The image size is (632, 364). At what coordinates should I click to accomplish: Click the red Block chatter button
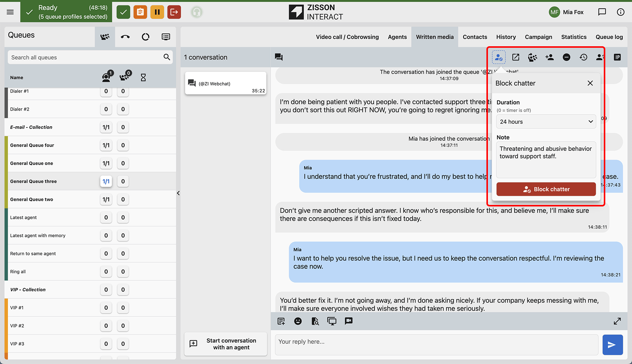[x=546, y=189]
